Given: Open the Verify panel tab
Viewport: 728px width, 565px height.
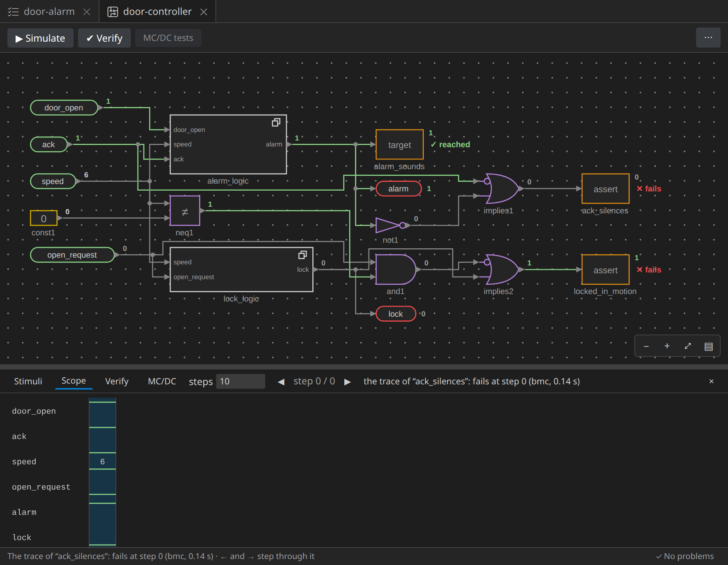Looking at the screenshot, I should coord(117,381).
